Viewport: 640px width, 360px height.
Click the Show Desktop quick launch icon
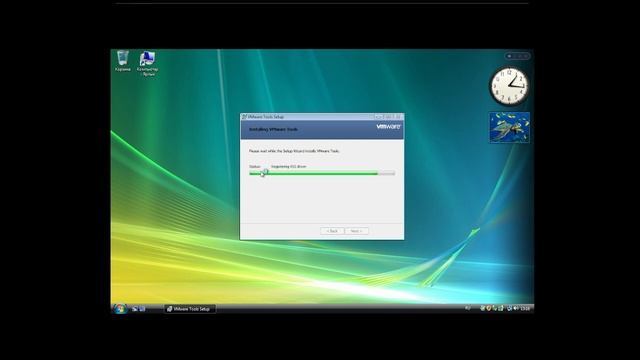point(135,309)
